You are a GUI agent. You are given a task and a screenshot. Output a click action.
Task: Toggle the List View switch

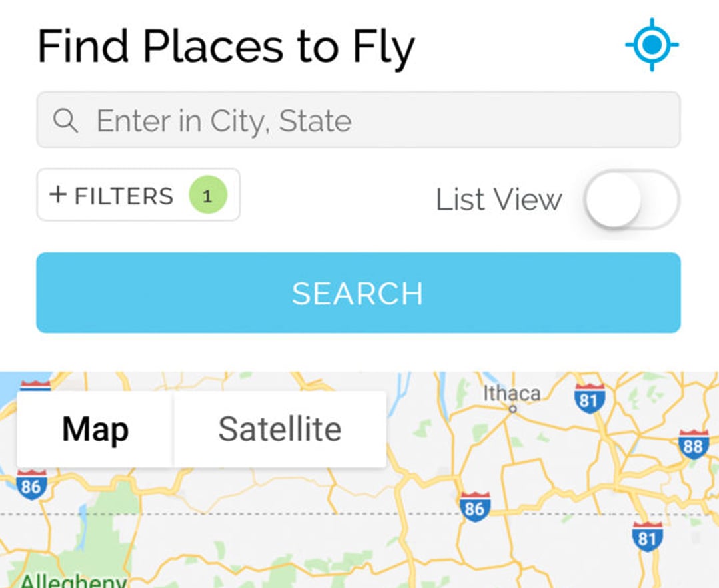tap(632, 199)
